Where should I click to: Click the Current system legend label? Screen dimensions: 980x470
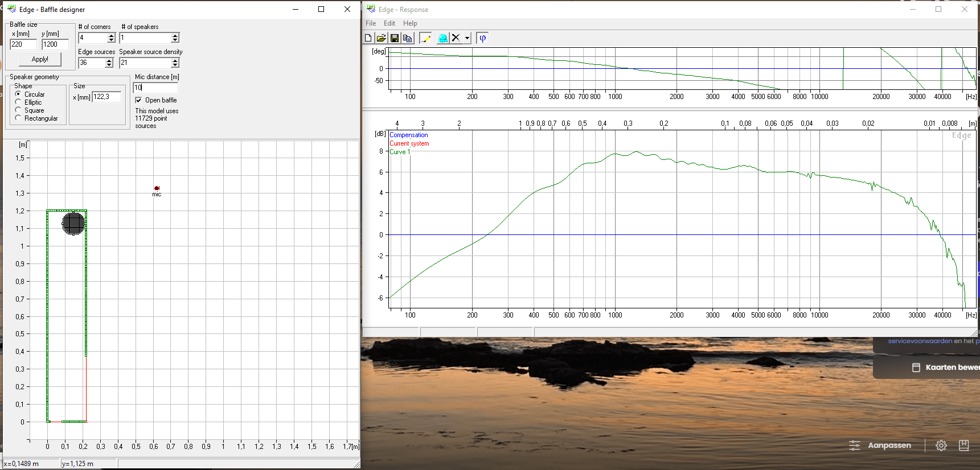409,143
